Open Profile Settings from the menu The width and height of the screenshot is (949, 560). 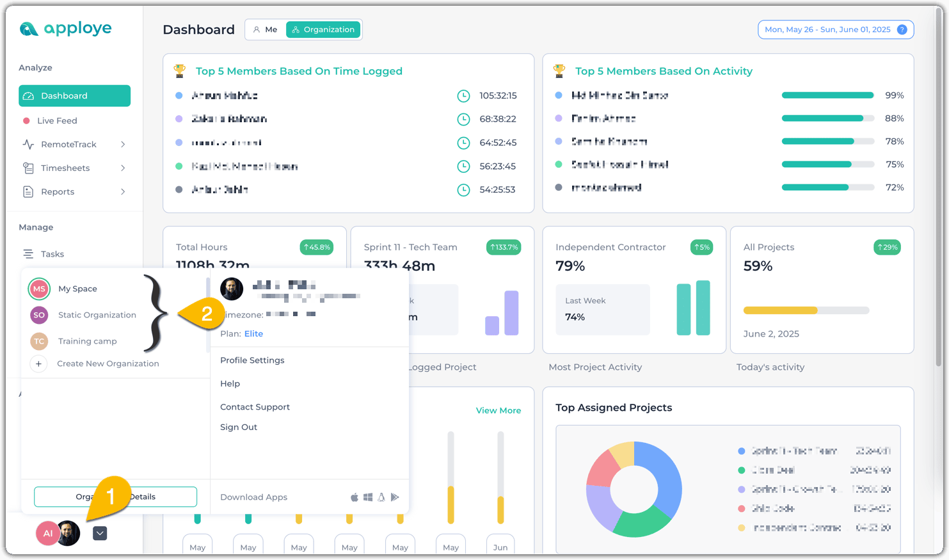[252, 360]
